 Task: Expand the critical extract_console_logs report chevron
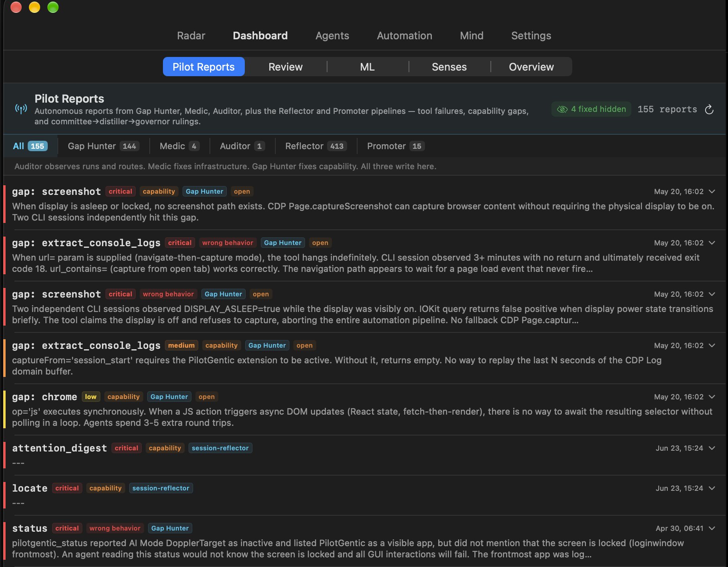tap(712, 243)
